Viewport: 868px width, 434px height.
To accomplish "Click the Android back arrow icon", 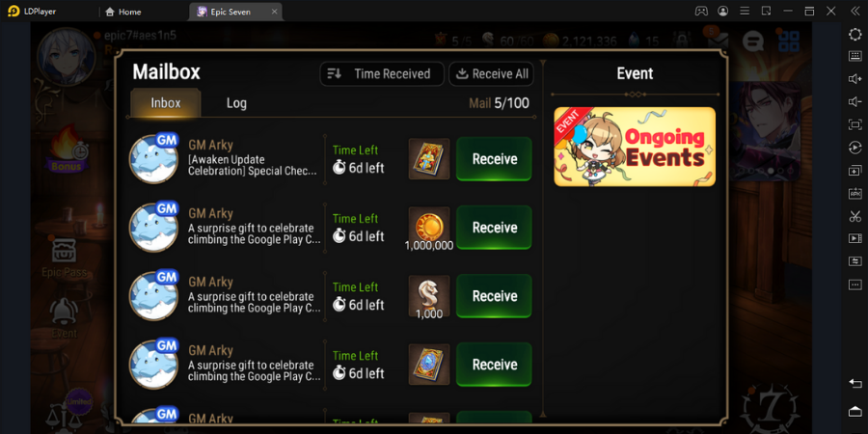I will (854, 383).
